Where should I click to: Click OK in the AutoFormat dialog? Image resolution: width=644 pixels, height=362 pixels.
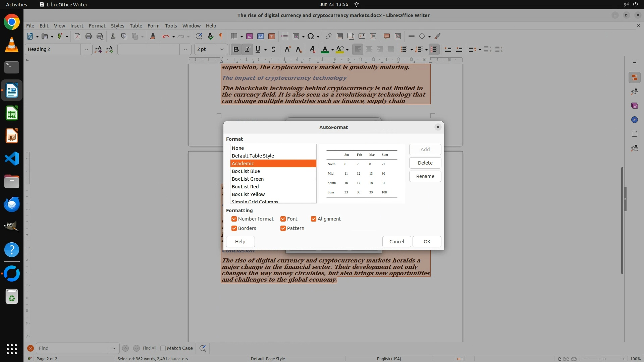pos(427,242)
